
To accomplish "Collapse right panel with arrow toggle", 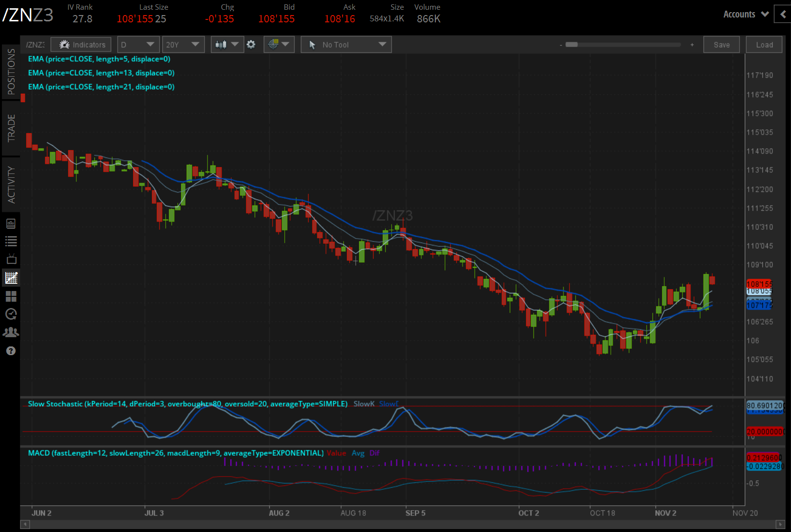I will tap(782, 14).
